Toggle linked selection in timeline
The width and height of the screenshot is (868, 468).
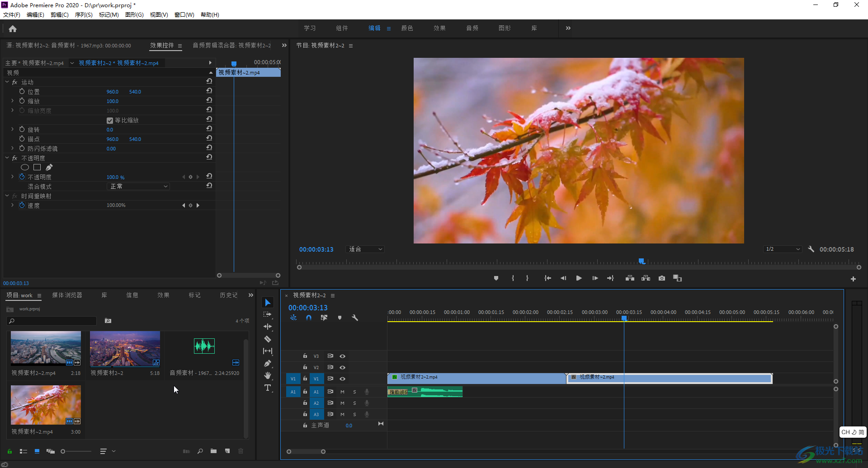(324, 318)
